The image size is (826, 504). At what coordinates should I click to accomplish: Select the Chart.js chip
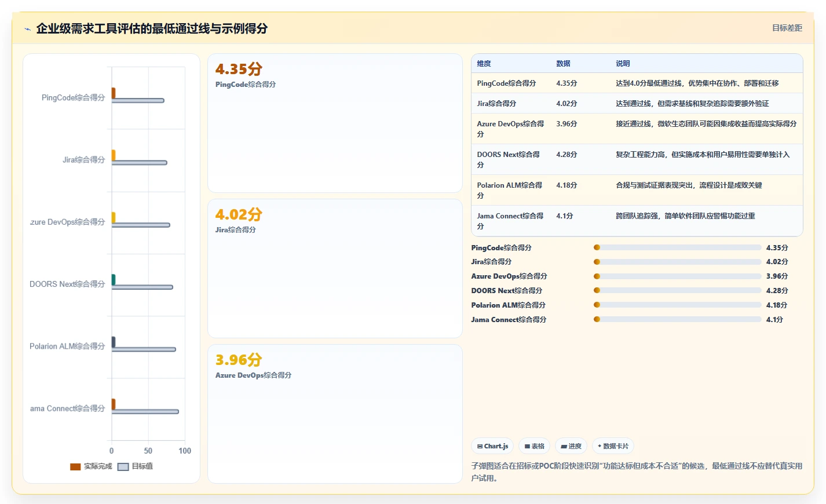click(492, 446)
